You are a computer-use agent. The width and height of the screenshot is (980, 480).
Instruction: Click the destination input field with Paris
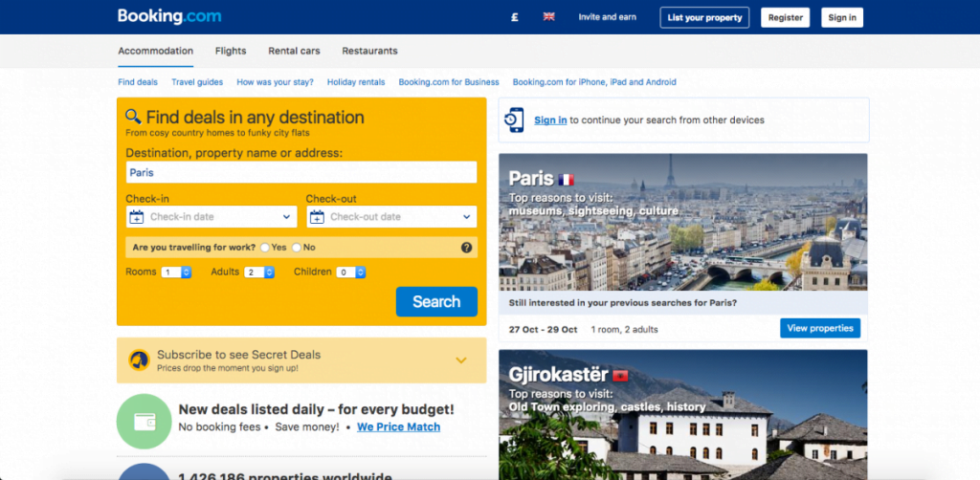tap(301, 173)
